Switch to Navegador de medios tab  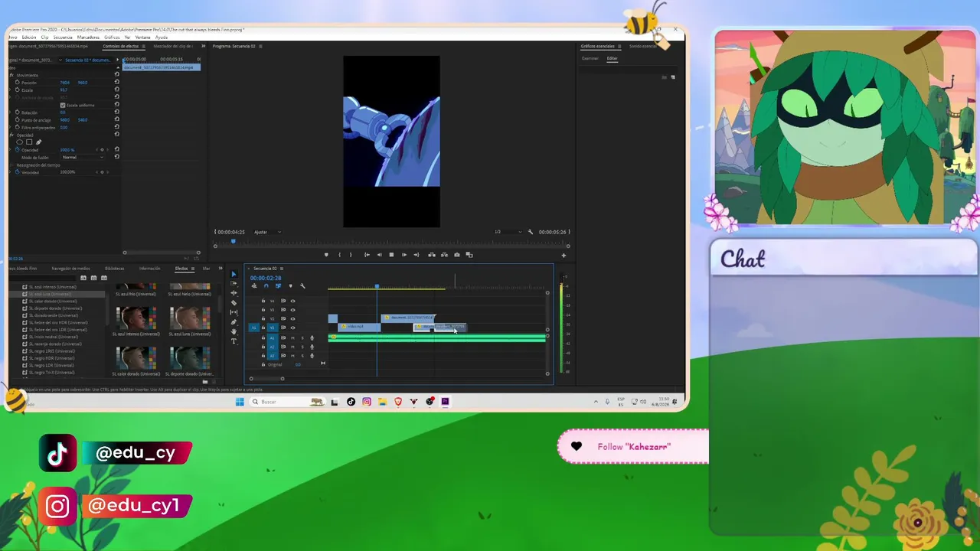click(70, 269)
